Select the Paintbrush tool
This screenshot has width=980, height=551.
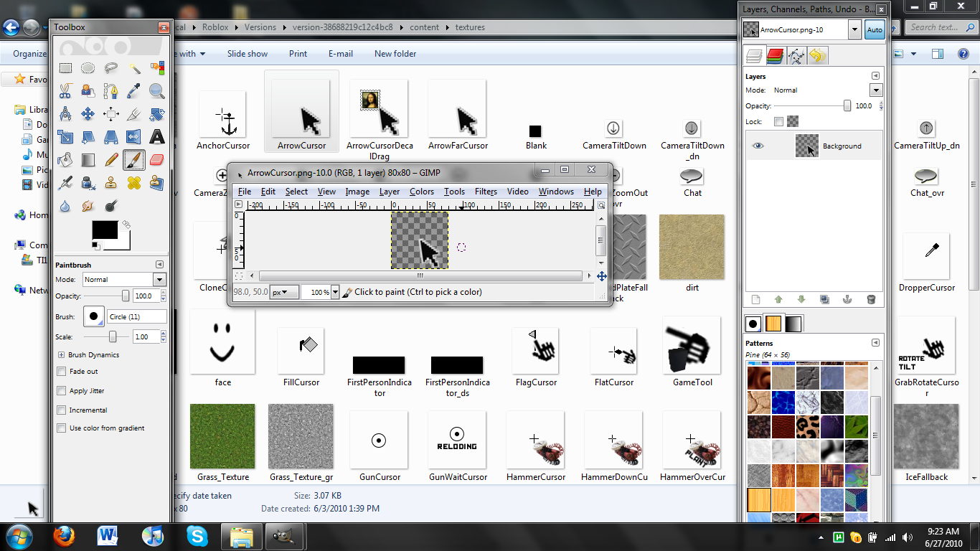[133, 159]
